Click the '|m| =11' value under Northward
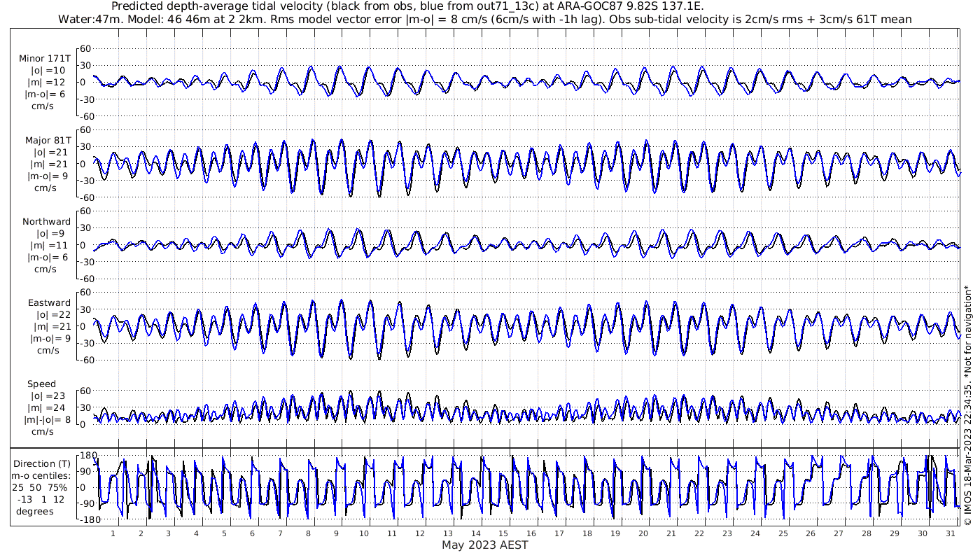The image size is (980, 560). pyautogui.click(x=48, y=245)
